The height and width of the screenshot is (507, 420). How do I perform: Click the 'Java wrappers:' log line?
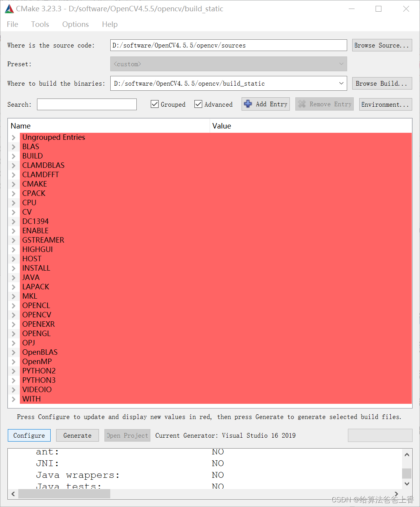point(78,475)
